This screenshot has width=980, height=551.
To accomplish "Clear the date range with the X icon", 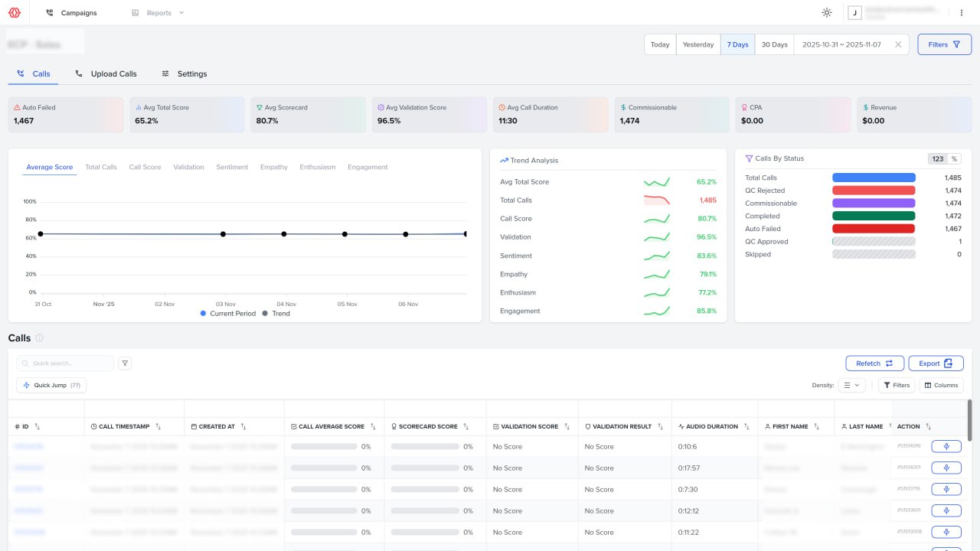I will (x=898, y=44).
